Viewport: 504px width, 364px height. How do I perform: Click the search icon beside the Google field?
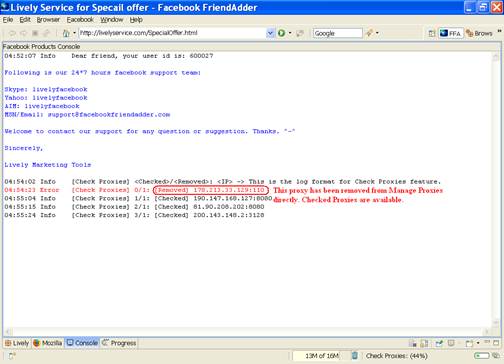[369, 33]
